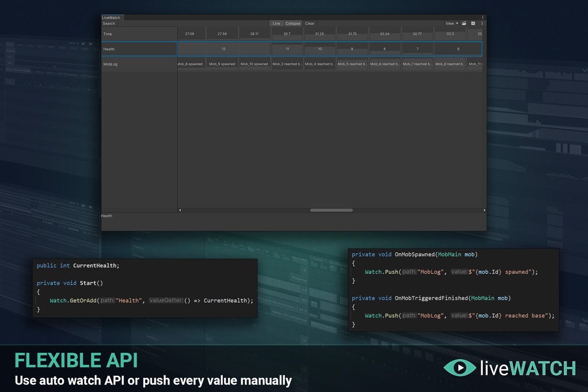Click the Health cell showing 6
The image size is (588, 392).
(x=458, y=49)
